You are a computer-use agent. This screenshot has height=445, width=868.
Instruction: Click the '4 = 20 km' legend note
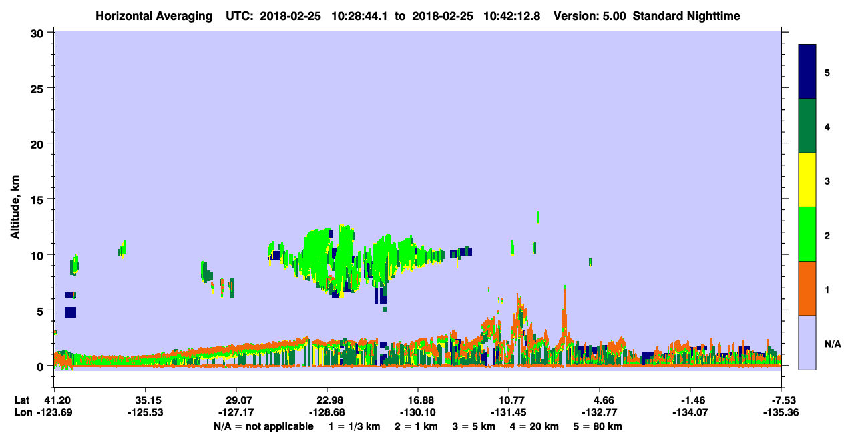[x=535, y=426]
